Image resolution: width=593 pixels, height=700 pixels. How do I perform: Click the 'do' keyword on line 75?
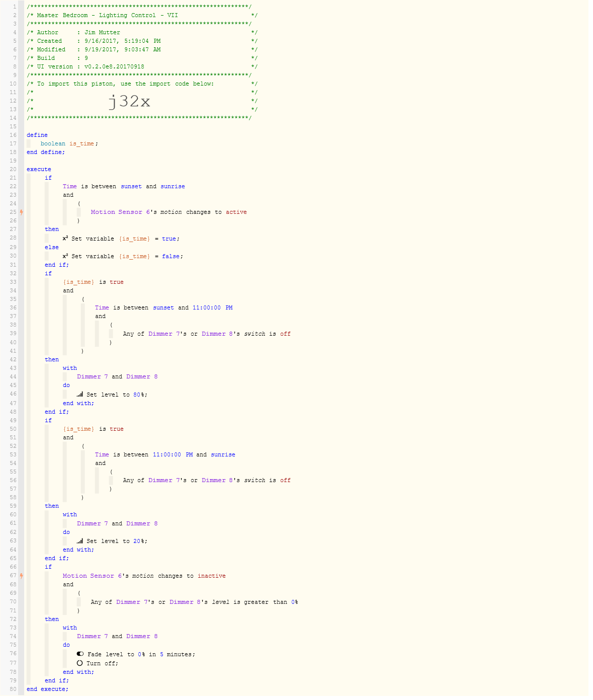coord(66,645)
